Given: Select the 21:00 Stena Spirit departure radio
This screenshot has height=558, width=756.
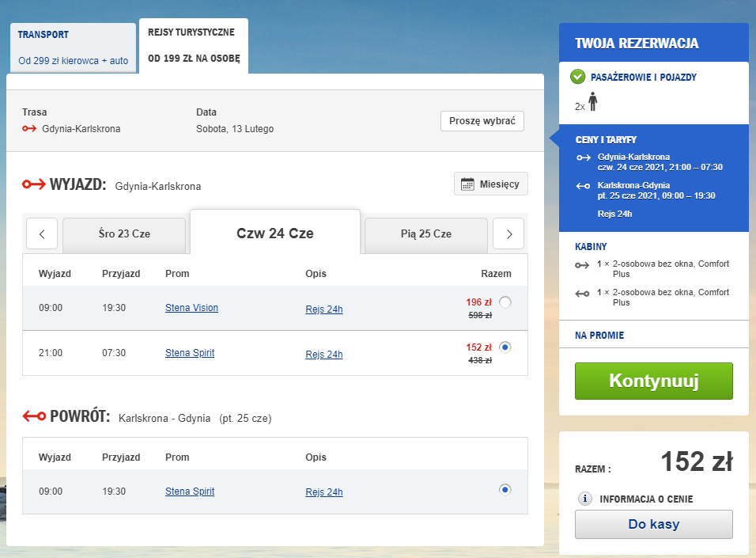Looking at the screenshot, I should 505,346.
